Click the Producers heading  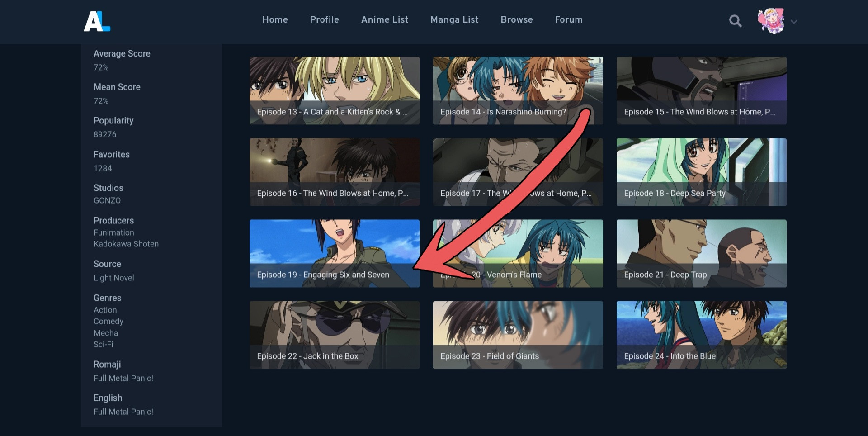pyautogui.click(x=114, y=220)
